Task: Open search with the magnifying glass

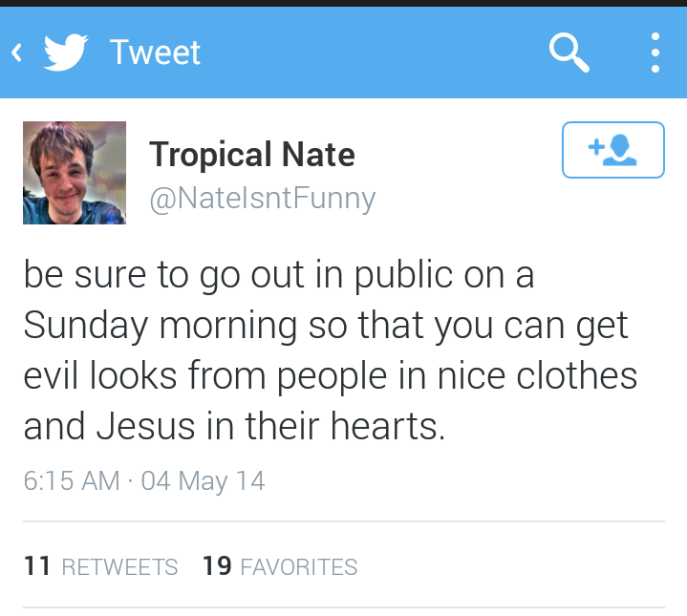Action: click(569, 53)
